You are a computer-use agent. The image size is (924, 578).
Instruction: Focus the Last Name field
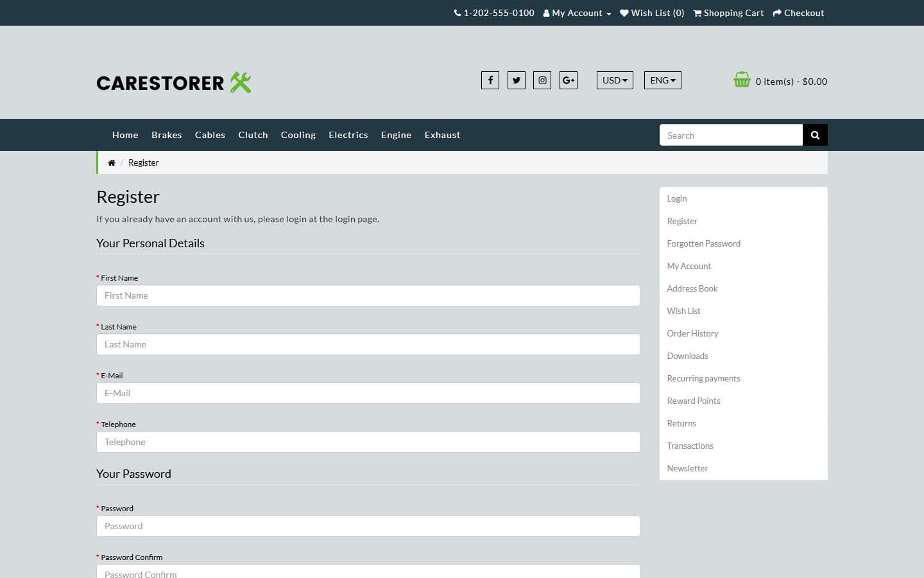point(368,344)
